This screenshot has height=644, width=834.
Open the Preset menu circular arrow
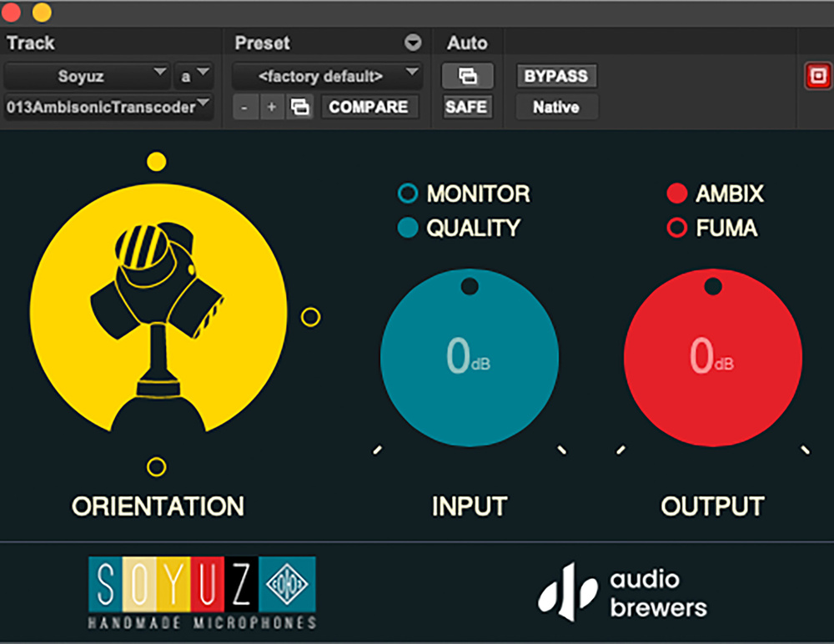point(413,43)
